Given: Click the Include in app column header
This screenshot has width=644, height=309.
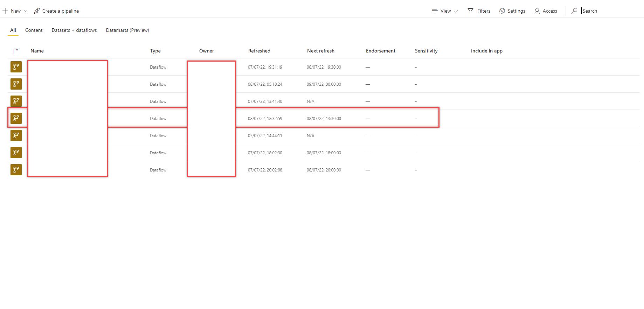Looking at the screenshot, I should [487, 51].
